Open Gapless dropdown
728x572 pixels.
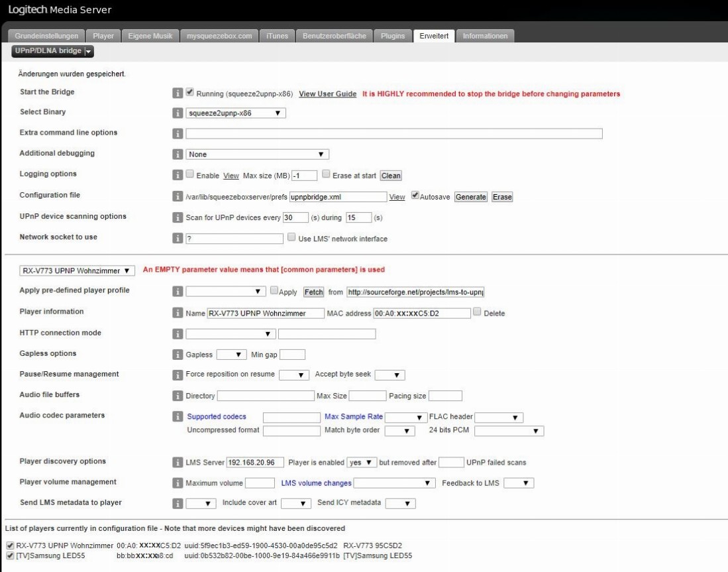[x=231, y=355]
